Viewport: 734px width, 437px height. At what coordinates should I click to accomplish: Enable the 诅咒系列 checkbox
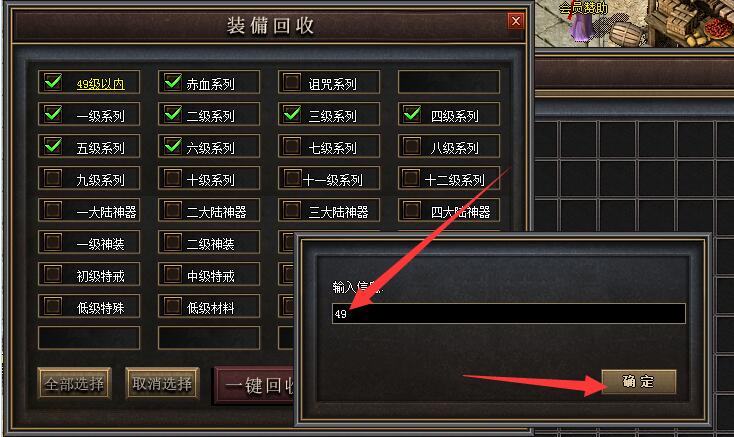[x=292, y=82]
